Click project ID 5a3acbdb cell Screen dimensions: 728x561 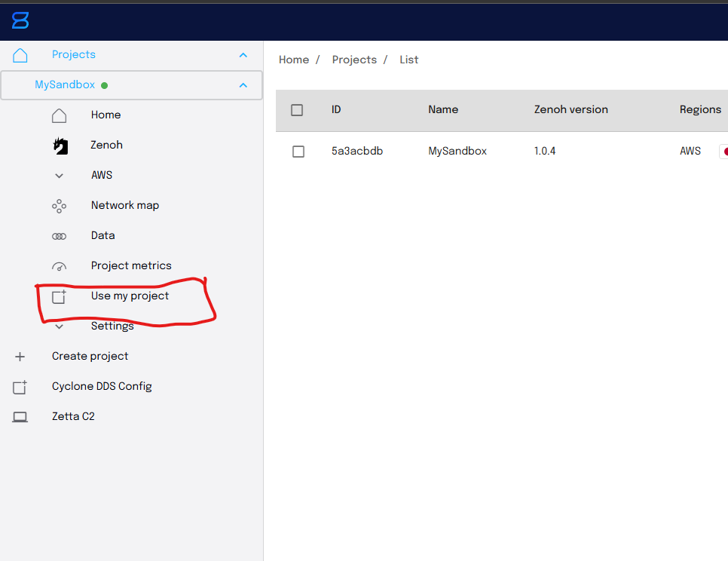click(x=357, y=152)
